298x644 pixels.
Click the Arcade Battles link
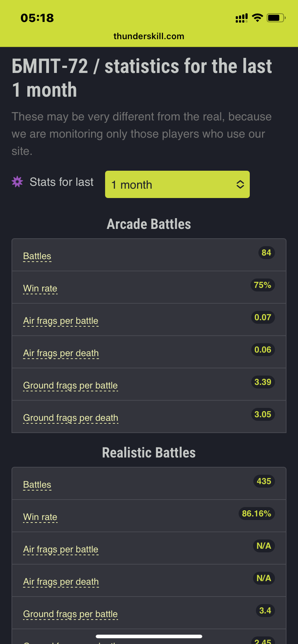37,256
